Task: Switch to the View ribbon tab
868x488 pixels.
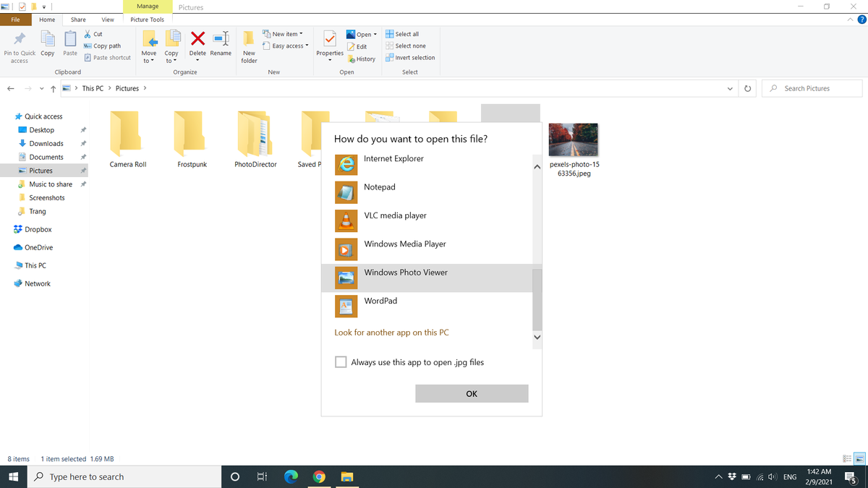Action: coord(107,20)
